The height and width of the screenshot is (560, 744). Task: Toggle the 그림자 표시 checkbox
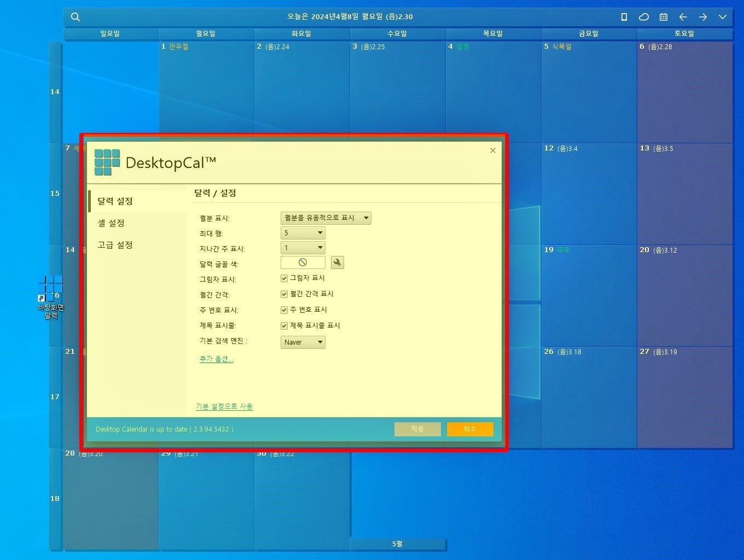pyautogui.click(x=284, y=278)
